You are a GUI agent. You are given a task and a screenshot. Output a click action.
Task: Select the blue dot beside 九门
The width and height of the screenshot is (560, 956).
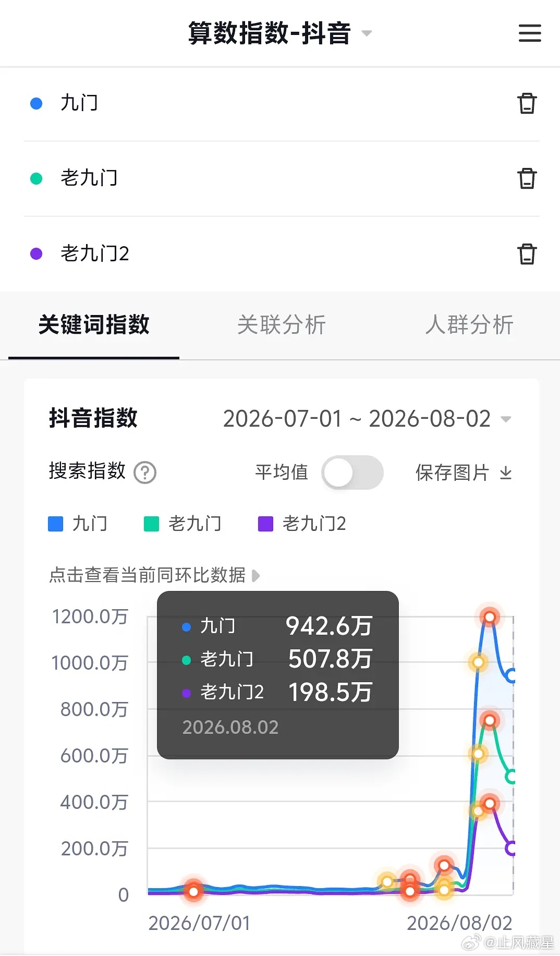tap(36, 103)
